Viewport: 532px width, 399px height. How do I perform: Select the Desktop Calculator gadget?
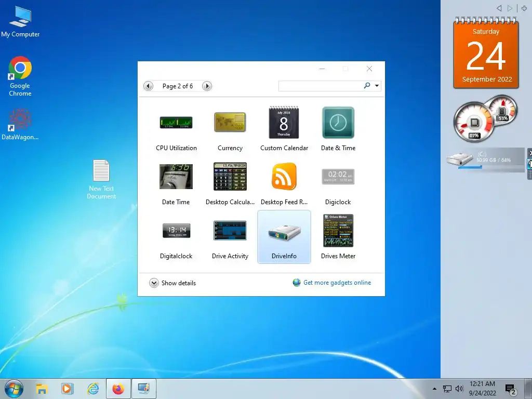[x=230, y=183]
